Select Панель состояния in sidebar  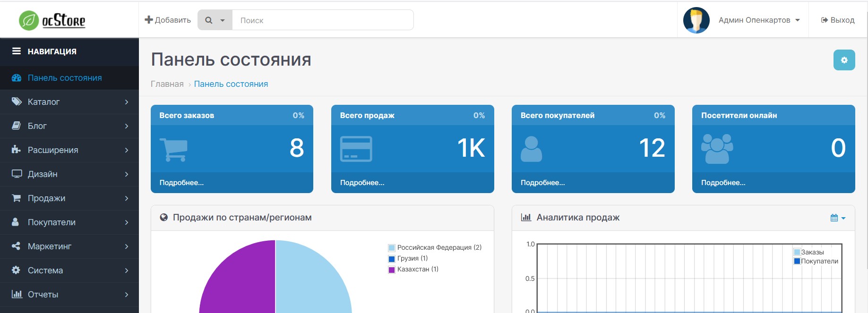[x=65, y=78]
